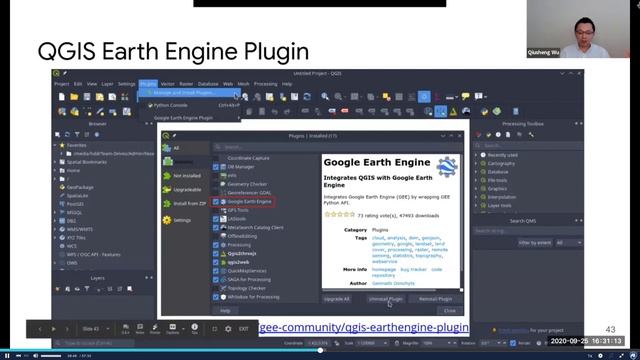Image resolution: width=640 pixels, height=360 pixels.
Task: Open the Vector menu
Action: [167, 84]
